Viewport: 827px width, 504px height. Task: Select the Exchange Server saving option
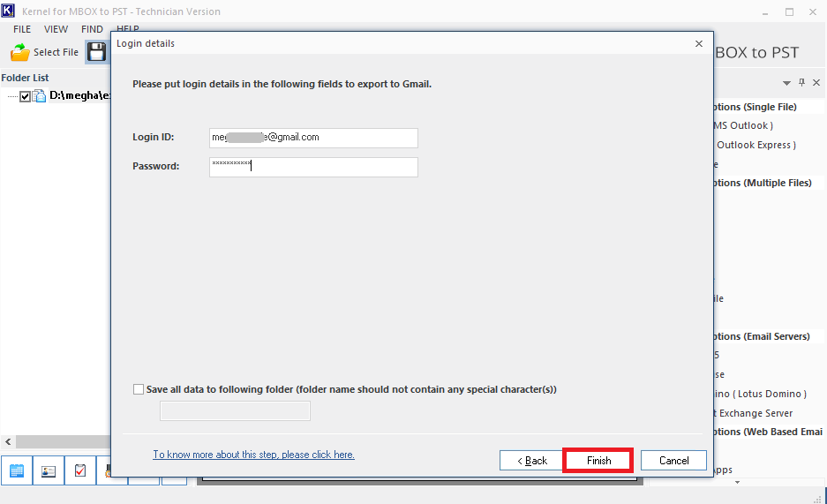click(x=754, y=413)
